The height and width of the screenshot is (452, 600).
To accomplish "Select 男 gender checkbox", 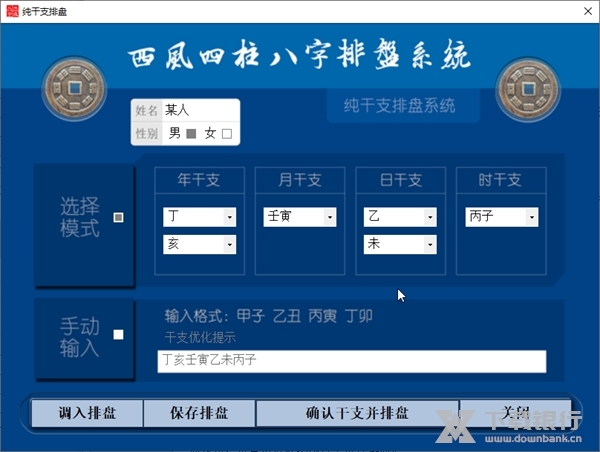I will point(191,134).
